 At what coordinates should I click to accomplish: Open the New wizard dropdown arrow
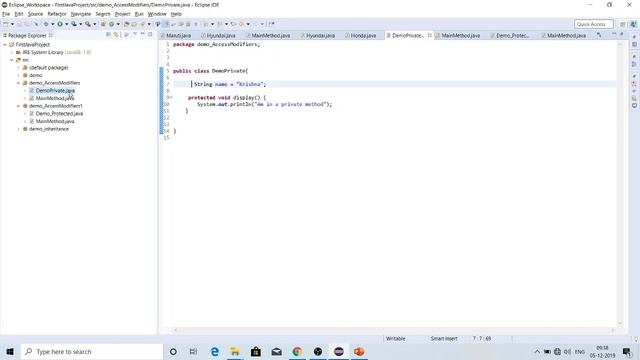pyautogui.click(x=12, y=24)
